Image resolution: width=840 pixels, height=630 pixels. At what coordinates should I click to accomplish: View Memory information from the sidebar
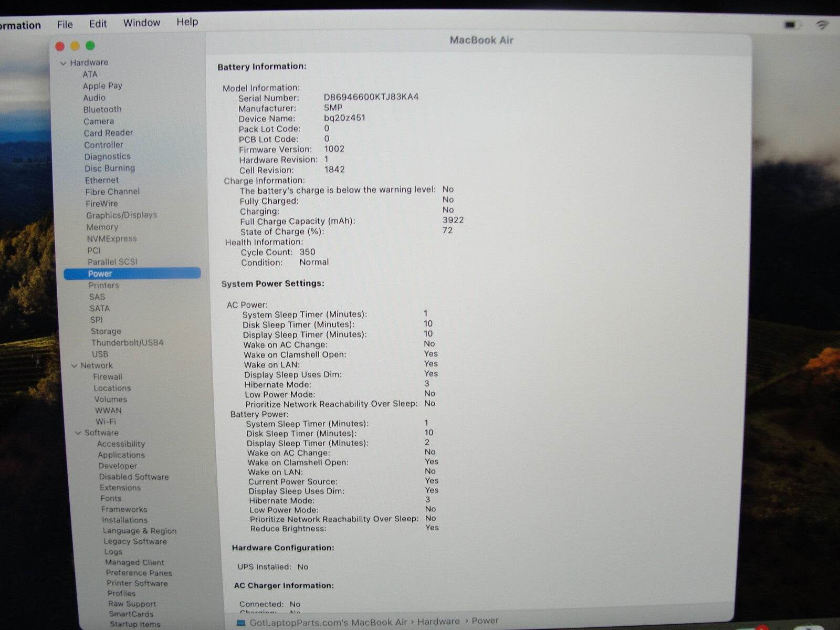(102, 227)
